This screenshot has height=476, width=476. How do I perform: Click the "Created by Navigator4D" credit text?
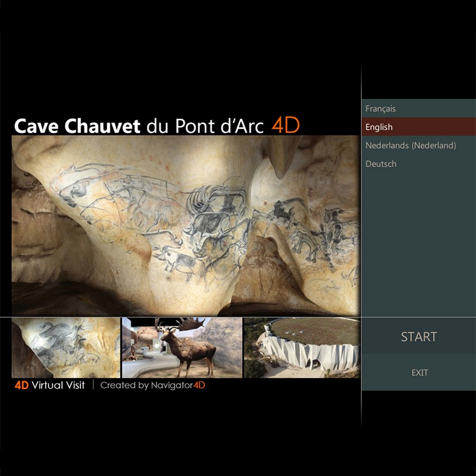[153, 385]
